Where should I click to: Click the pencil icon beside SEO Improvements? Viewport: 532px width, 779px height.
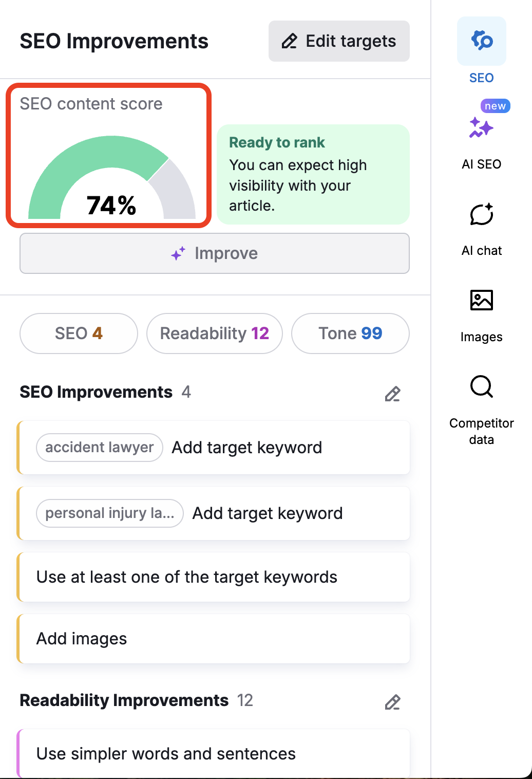click(x=392, y=394)
